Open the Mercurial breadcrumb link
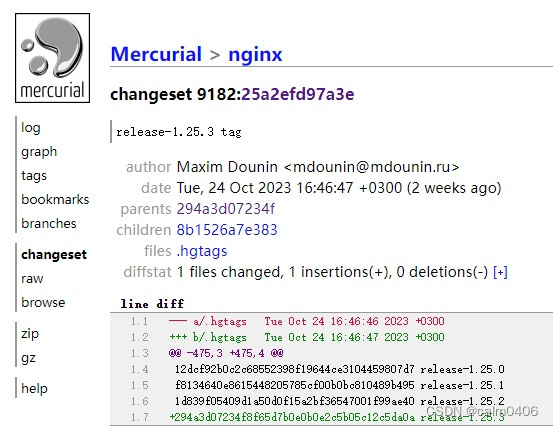This screenshot has height=426, width=553. click(x=156, y=54)
